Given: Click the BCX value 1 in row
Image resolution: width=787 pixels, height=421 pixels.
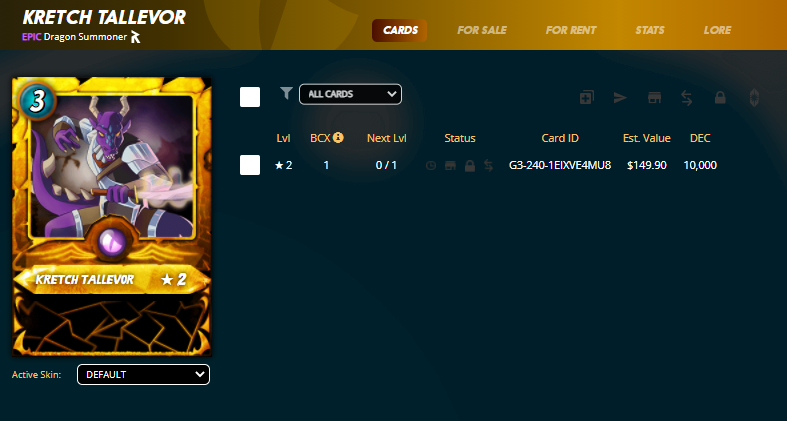Looking at the screenshot, I should click(326, 165).
